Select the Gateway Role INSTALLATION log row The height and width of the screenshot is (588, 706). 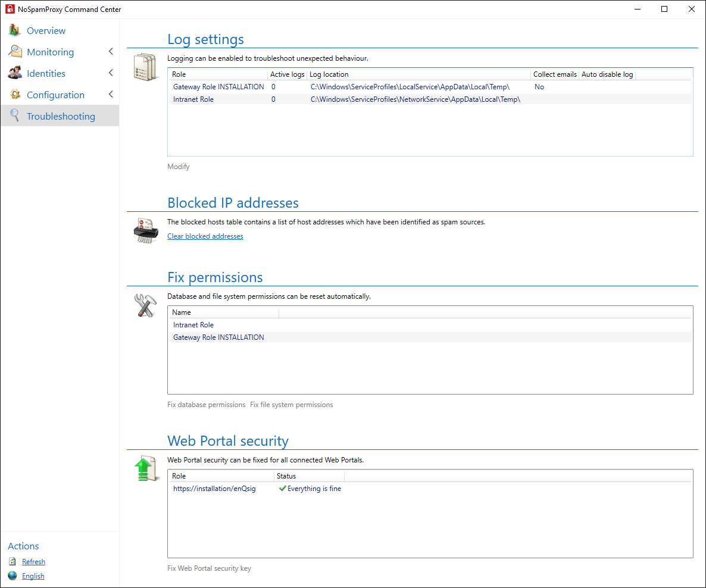tap(430, 87)
